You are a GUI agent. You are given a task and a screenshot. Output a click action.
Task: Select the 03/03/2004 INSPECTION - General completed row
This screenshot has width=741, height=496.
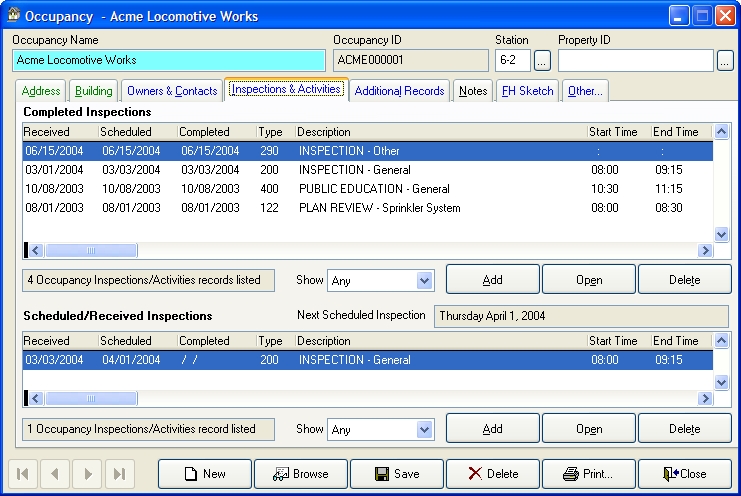pyautogui.click(x=368, y=170)
